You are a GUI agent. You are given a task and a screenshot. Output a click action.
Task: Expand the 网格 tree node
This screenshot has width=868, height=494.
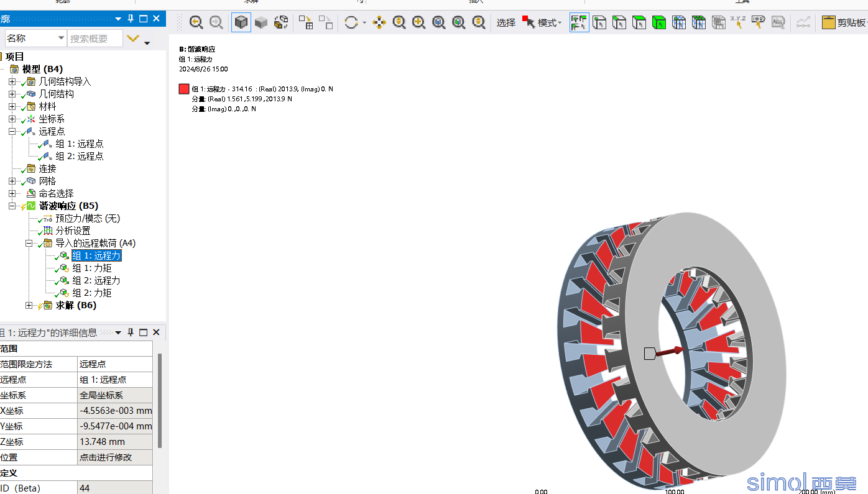coord(12,181)
